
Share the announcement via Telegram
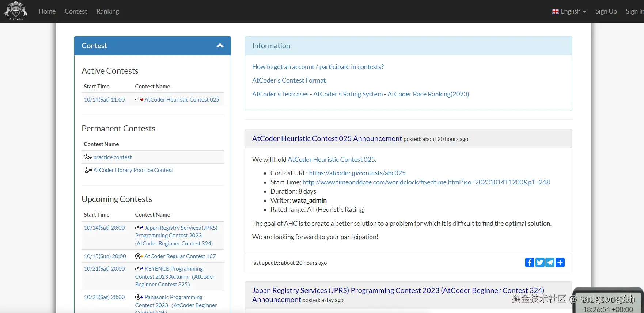550,262
